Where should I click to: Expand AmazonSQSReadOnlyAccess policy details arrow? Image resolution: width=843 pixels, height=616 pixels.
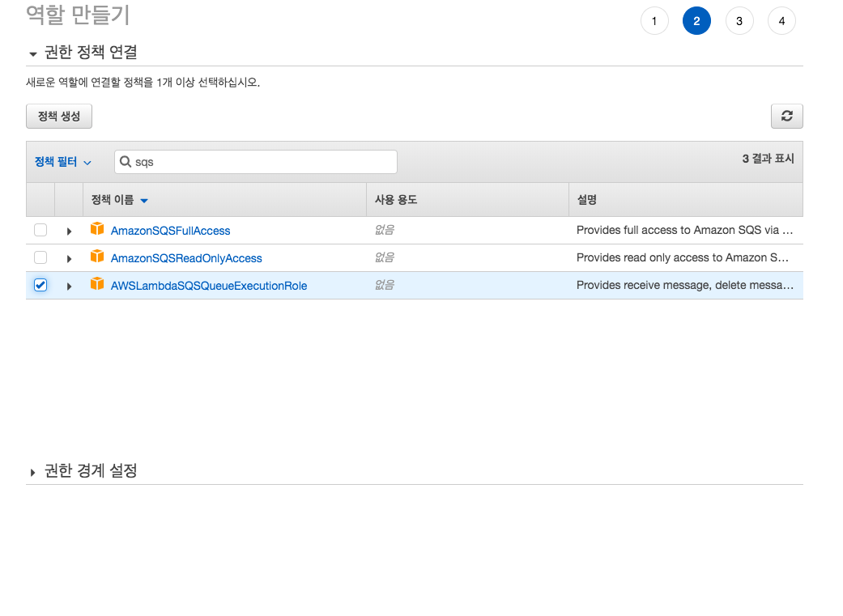click(69, 258)
